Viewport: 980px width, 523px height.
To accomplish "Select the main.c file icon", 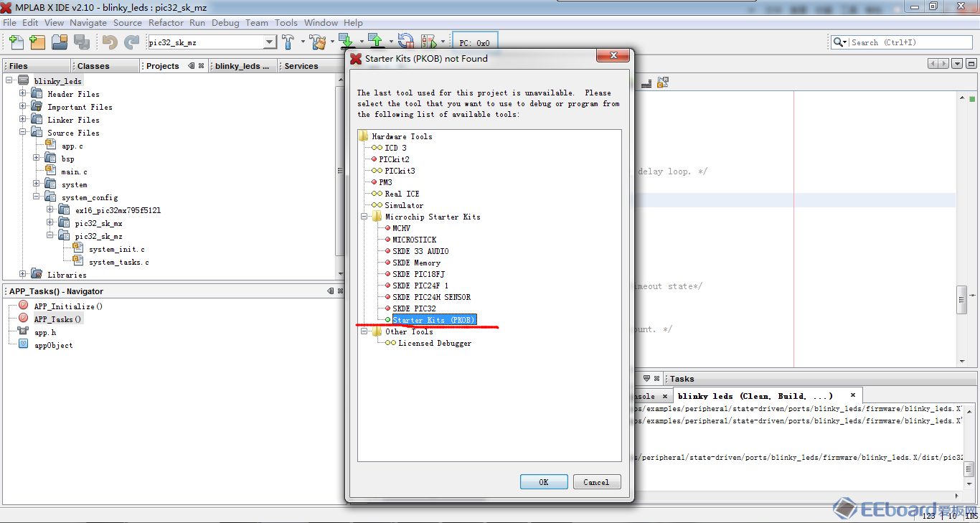I will pyautogui.click(x=51, y=171).
